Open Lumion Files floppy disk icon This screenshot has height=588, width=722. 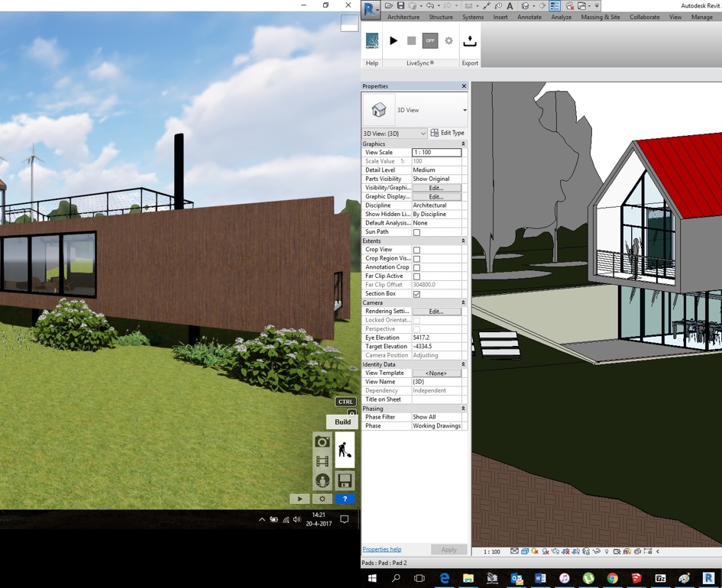point(345,481)
